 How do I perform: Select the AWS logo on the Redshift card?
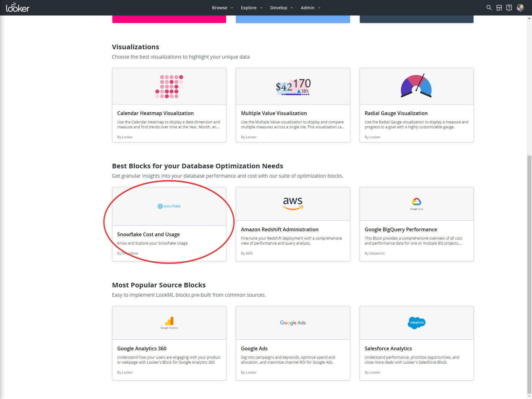pos(292,203)
